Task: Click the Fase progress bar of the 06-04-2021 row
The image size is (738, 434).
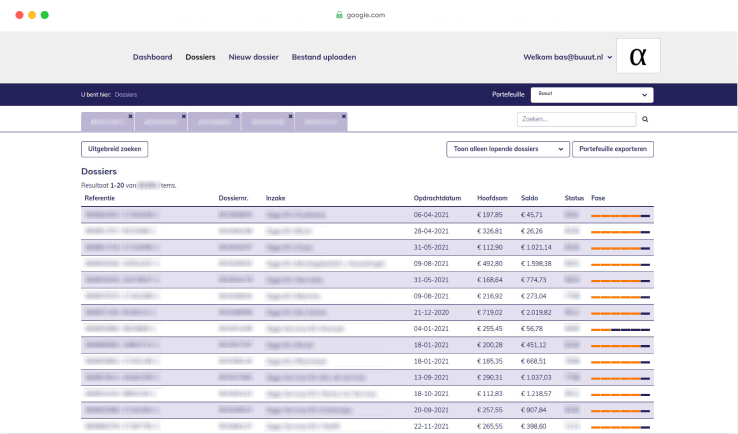Action: pyautogui.click(x=620, y=215)
